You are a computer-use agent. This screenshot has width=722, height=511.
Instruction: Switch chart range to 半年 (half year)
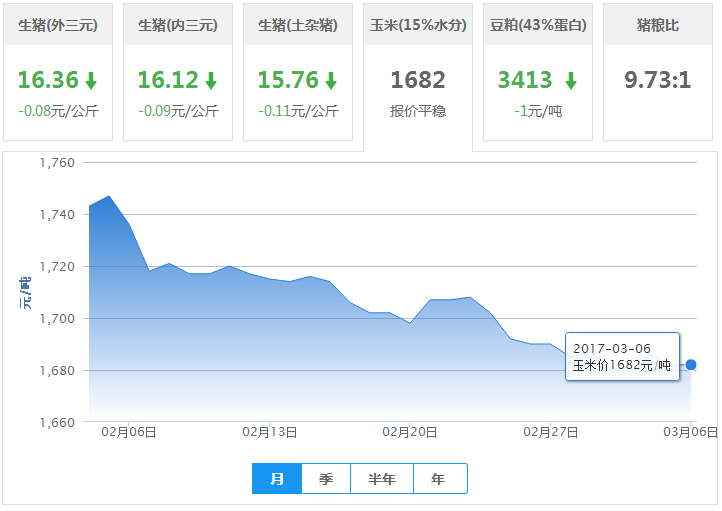coord(382,479)
